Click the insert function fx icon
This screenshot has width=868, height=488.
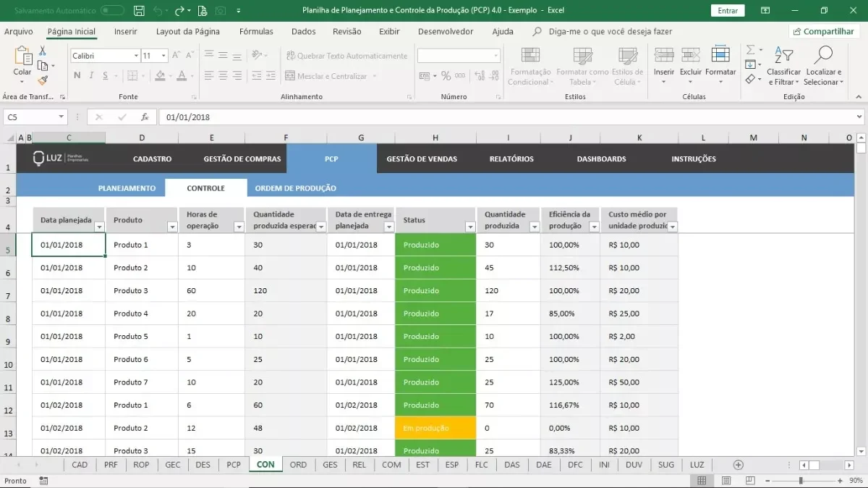click(145, 117)
